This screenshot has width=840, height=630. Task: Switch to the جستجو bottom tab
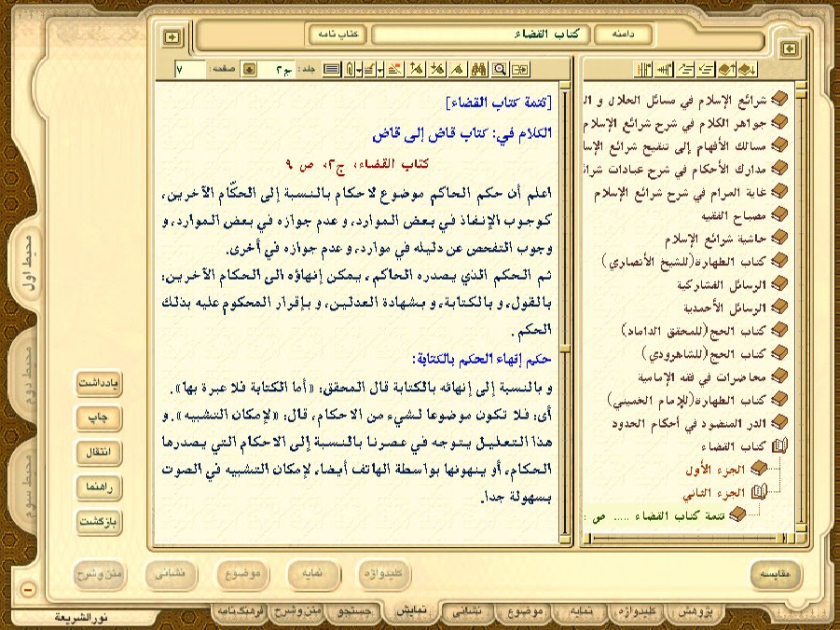point(354,610)
